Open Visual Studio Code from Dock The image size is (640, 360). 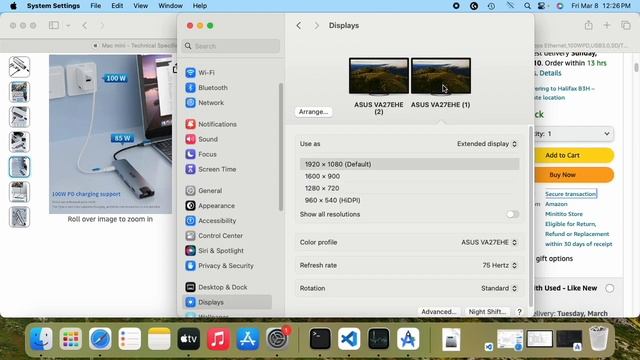[349, 339]
